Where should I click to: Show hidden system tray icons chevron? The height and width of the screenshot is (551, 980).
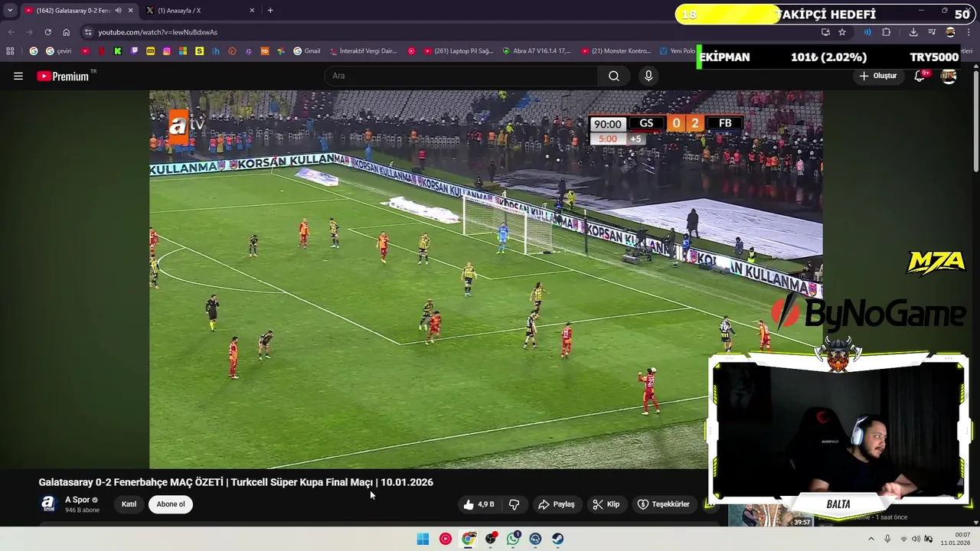pos(871,539)
